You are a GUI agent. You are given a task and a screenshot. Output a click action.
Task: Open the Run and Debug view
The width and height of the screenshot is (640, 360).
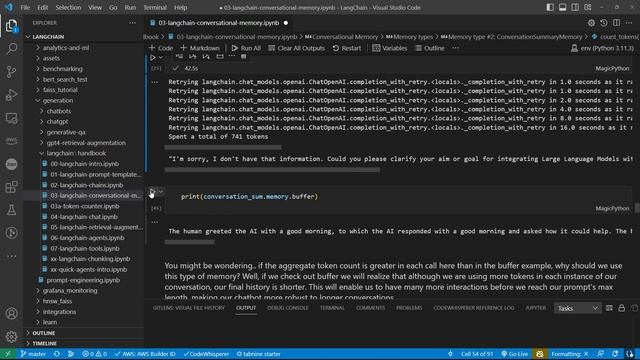(x=11, y=95)
